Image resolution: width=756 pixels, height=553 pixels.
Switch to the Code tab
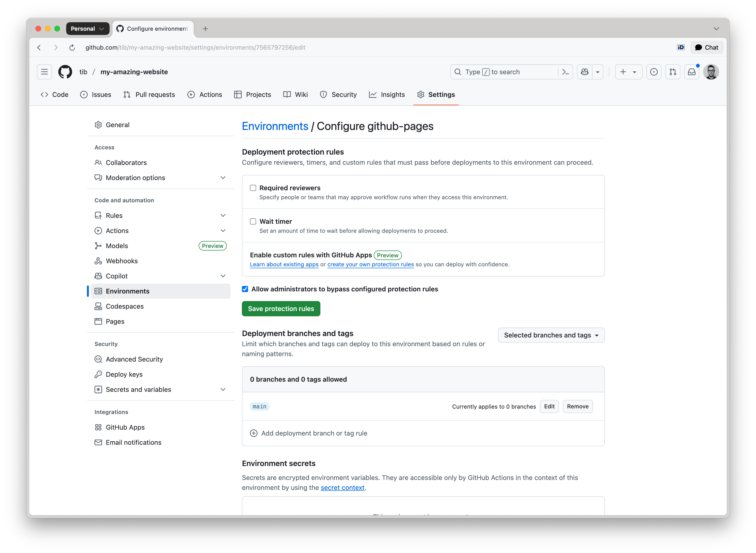pyautogui.click(x=54, y=95)
